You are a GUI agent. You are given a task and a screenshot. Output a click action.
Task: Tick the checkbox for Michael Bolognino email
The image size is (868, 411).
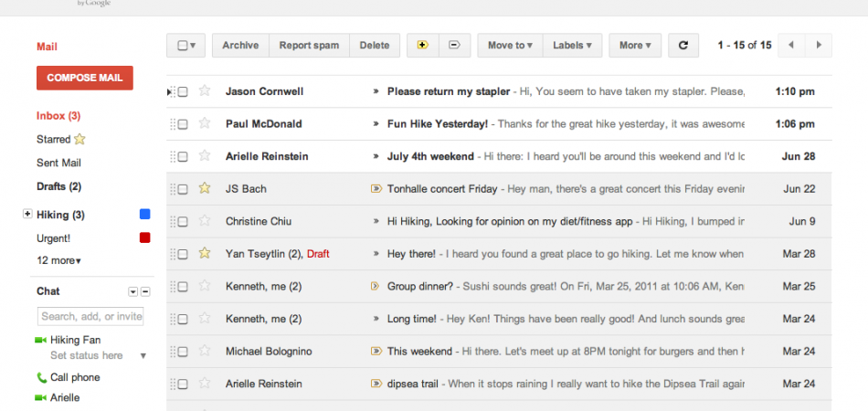[183, 352]
